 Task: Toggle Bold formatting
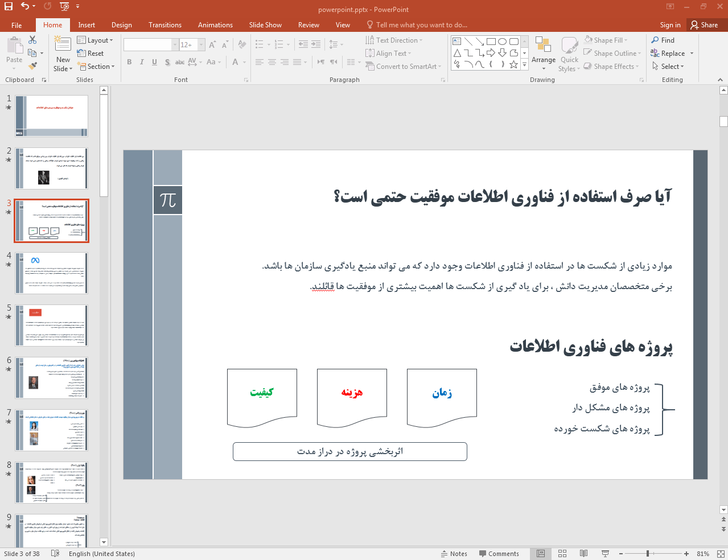(x=129, y=62)
